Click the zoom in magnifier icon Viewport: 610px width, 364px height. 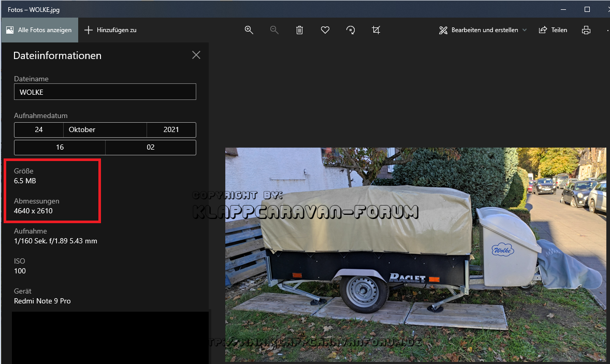point(249,30)
